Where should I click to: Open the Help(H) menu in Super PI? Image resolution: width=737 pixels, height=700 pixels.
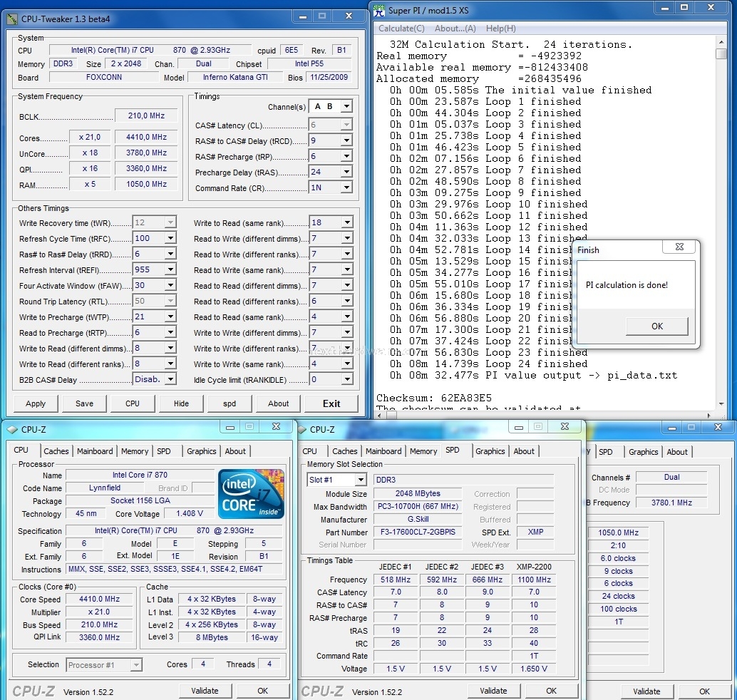(x=500, y=29)
